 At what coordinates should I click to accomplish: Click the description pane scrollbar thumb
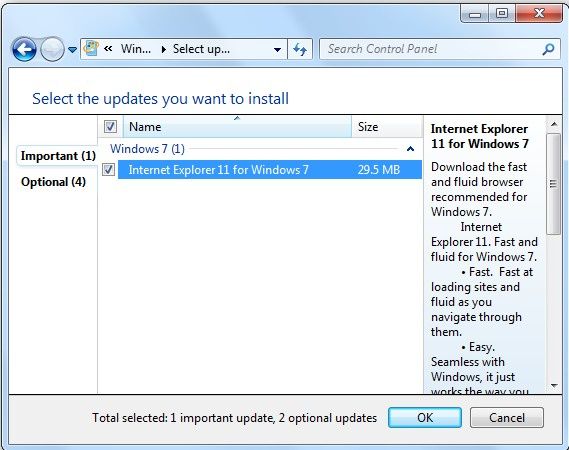(x=553, y=184)
